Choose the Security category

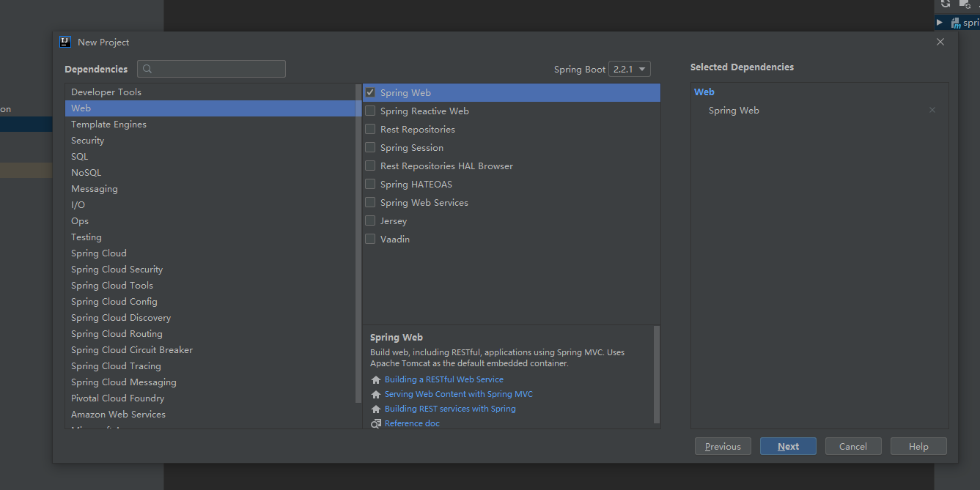[x=210, y=141]
